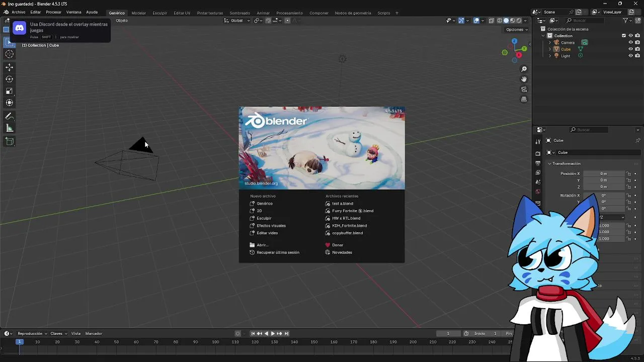Select the Cursor tool in toolbar

10,54
